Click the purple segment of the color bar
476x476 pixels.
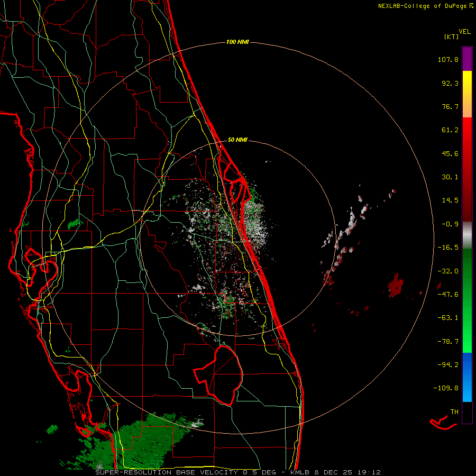click(467, 59)
